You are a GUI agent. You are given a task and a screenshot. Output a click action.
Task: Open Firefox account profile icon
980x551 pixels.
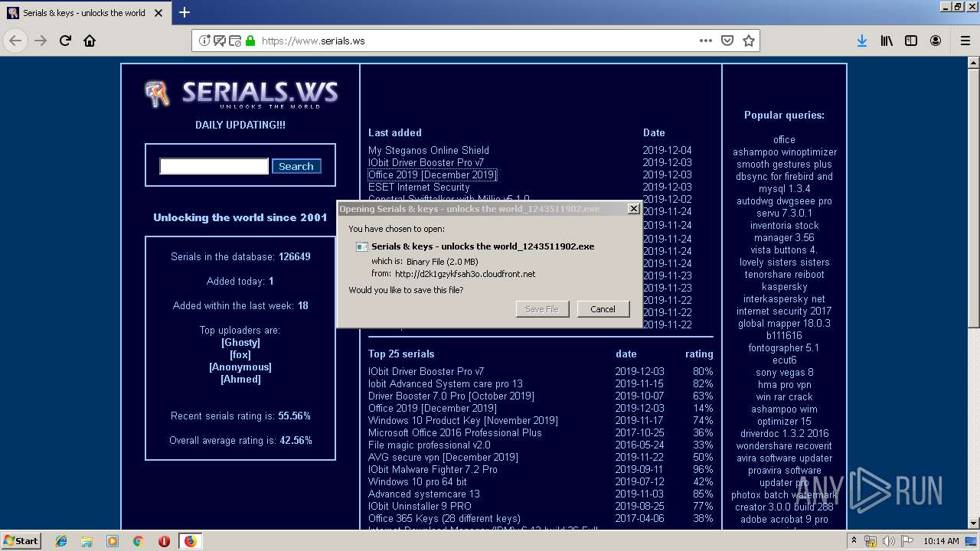click(x=936, y=41)
